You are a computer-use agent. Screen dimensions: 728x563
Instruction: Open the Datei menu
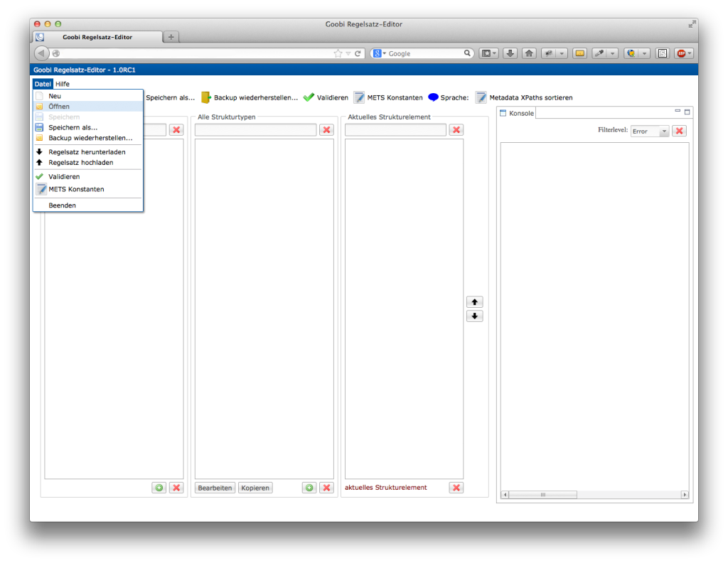[43, 84]
